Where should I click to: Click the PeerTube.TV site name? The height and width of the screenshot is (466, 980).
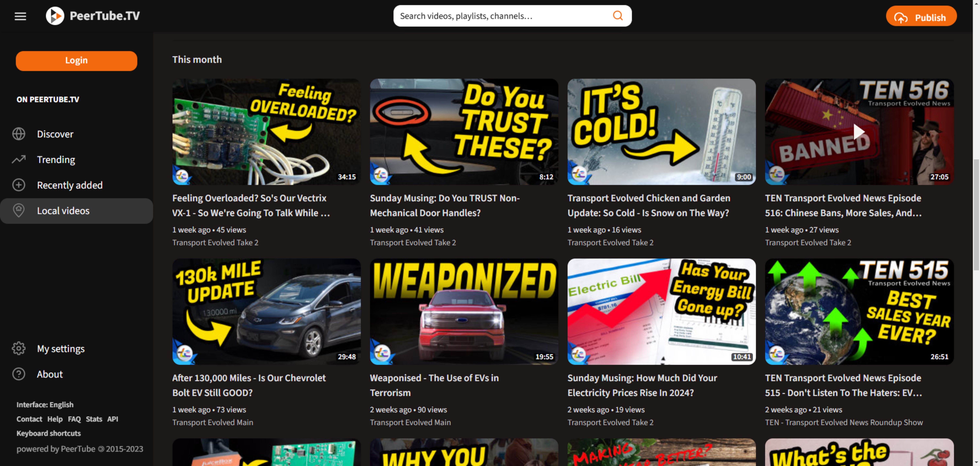tap(105, 16)
